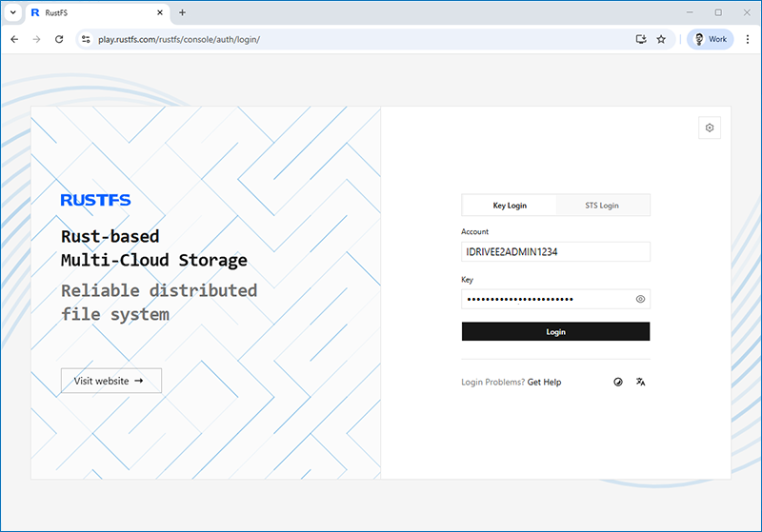Install app icon in address bar
The width and height of the screenshot is (762, 532).
(x=641, y=39)
